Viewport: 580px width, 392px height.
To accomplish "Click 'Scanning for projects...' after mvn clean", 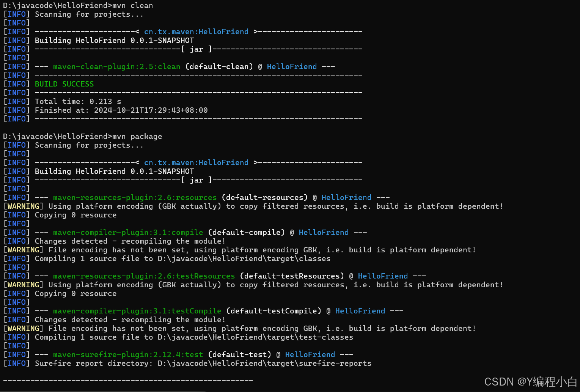I will (90, 14).
